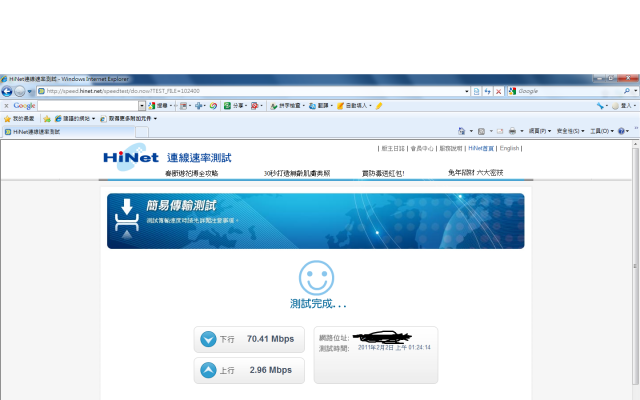Click the feeds icon on command bar

[x=482, y=131]
